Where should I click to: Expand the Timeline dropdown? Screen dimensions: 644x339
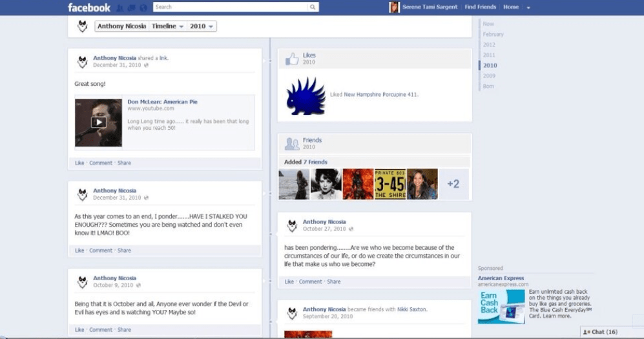click(x=167, y=26)
